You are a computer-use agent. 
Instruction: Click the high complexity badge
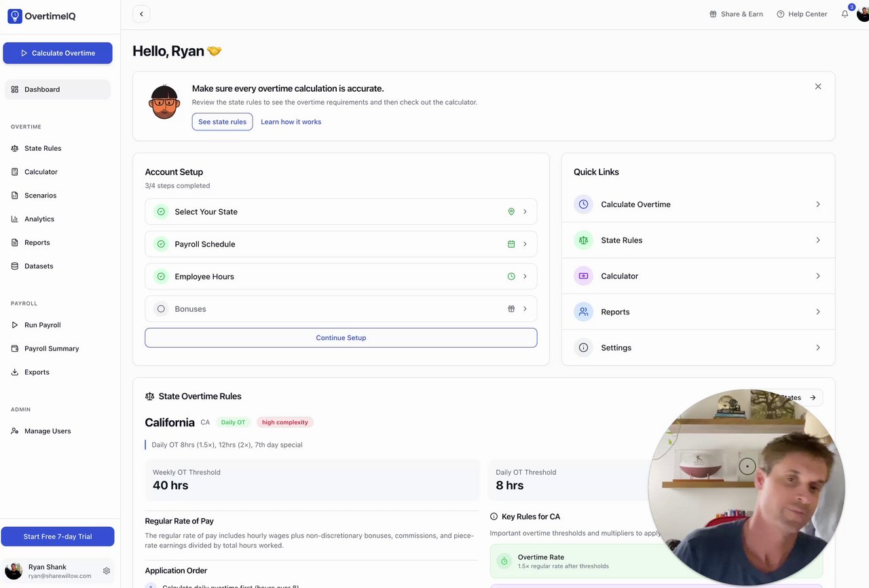pos(285,422)
